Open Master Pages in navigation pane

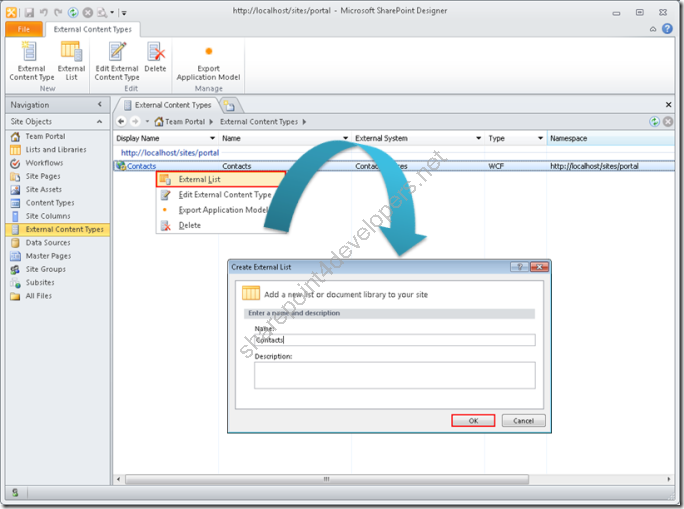48,256
